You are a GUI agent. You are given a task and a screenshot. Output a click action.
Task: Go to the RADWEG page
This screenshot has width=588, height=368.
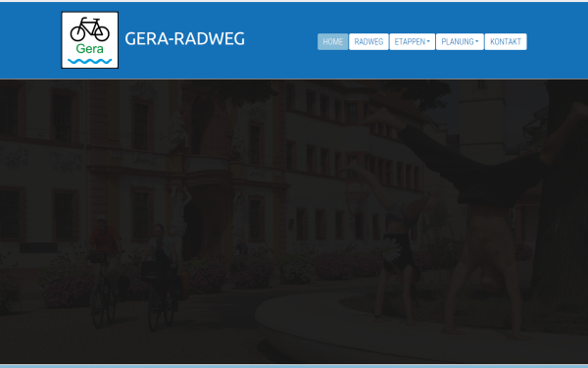368,41
